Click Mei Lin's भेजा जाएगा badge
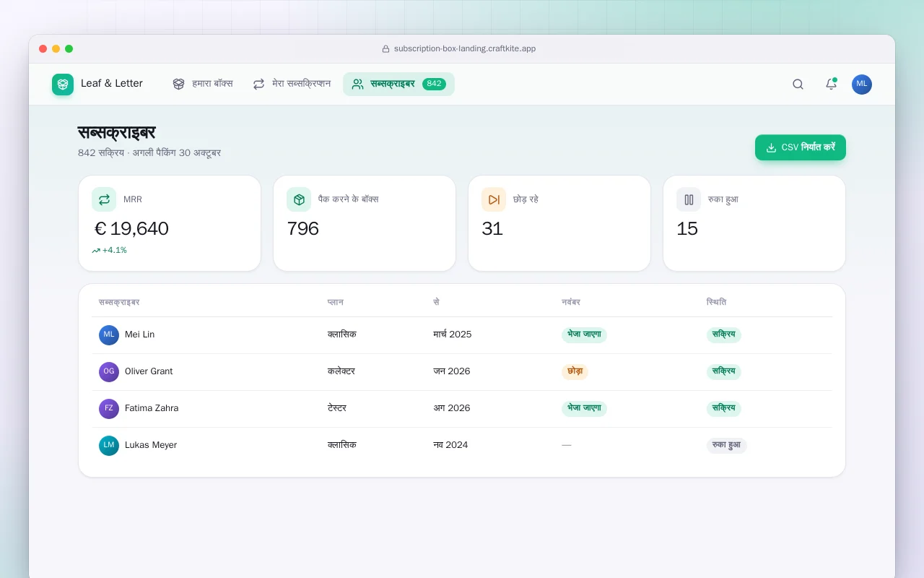Screen dimensions: 924x578 click(584, 335)
